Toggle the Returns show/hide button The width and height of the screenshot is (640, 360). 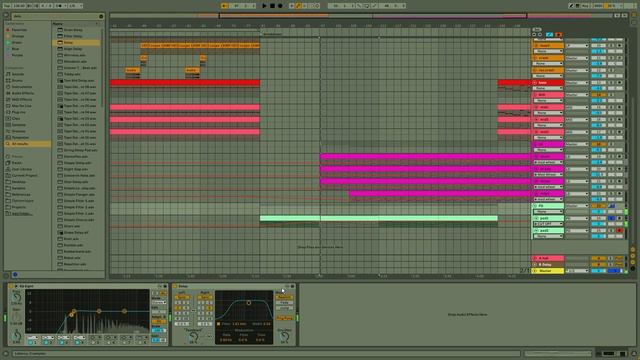click(633, 256)
